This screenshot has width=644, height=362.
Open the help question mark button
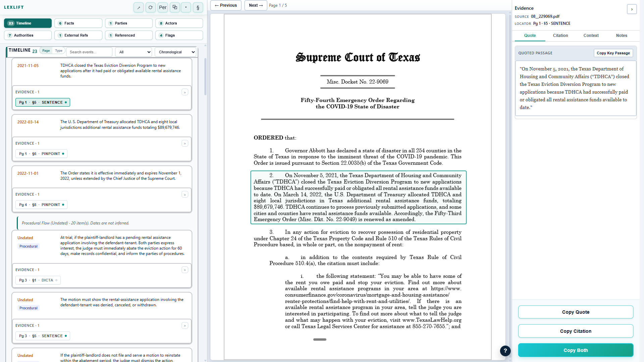(505, 351)
